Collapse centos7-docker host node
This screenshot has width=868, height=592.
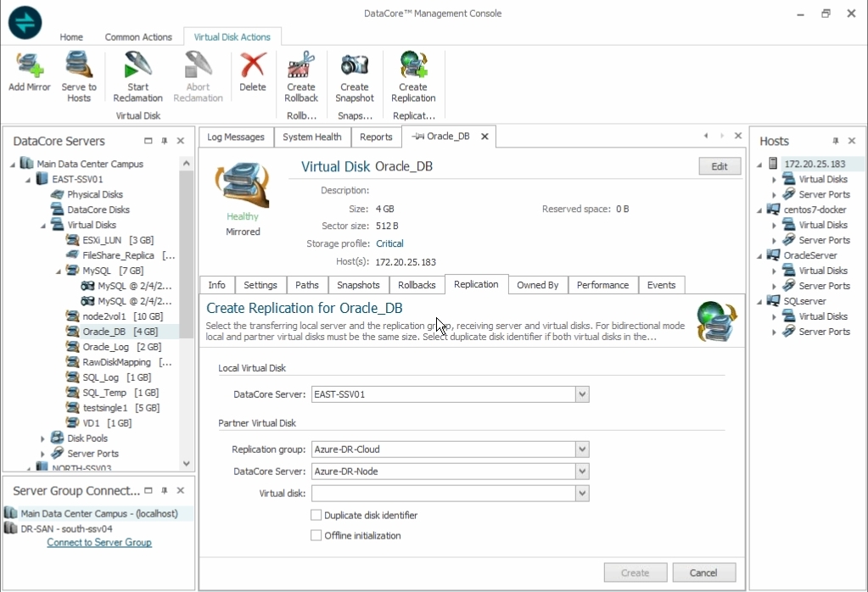759,210
